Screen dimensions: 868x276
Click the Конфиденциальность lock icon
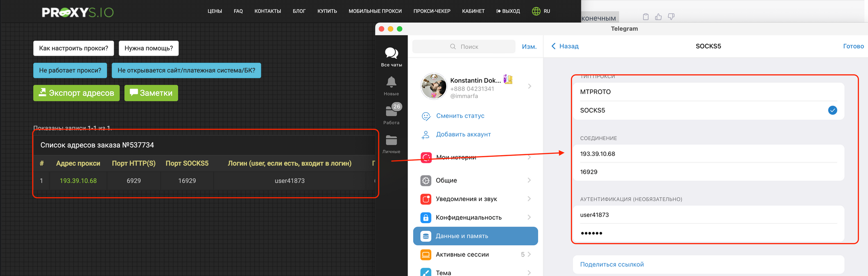pos(426,218)
